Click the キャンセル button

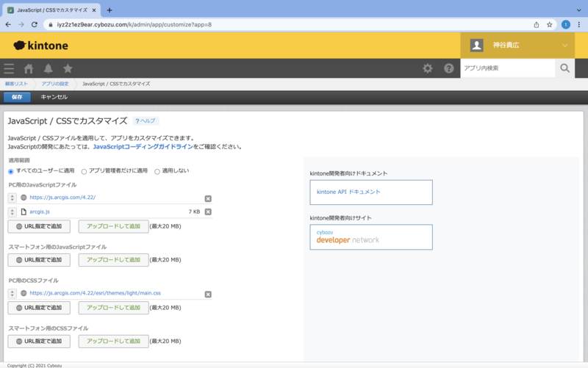pyautogui.click(x=54, y=97)
